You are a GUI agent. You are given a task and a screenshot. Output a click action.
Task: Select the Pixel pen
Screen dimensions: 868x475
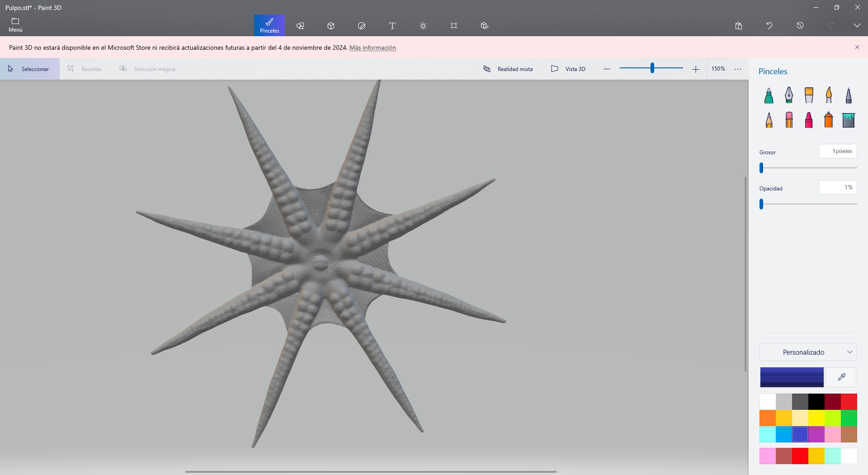(x=849, y=95)
